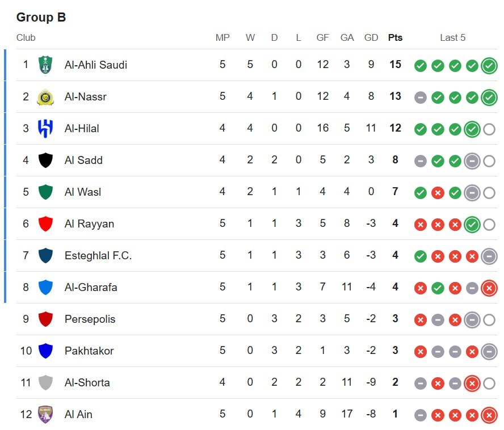Image resolution: width=504 pixels, height=430 pixels.
Task: Click the grey Al-Shorta shield icon
Action: (x=45, y=382)
